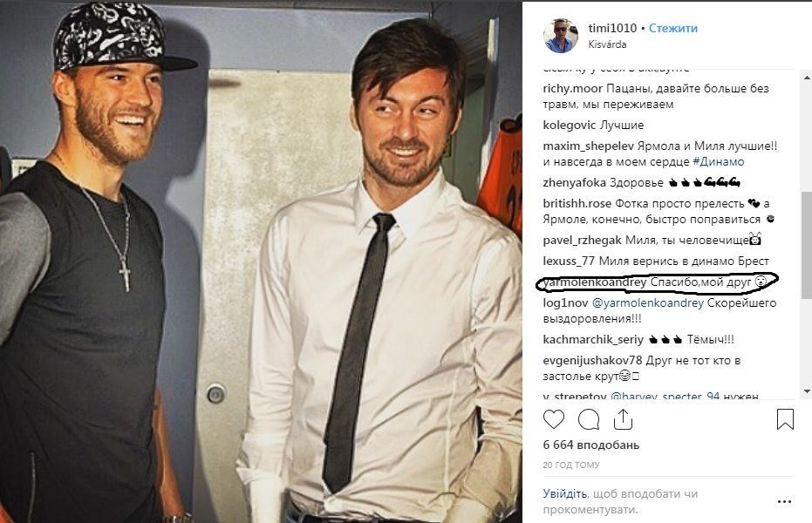Save post with bookmark icon
Image resolution: width=812 pixels, height=523 pixels.
(785, 419)
